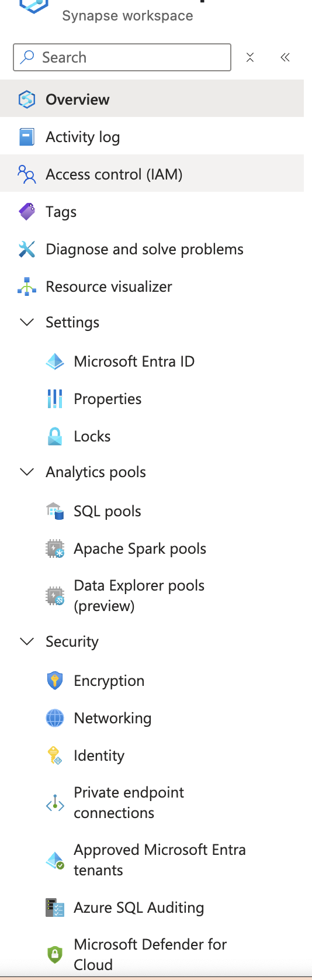Open Diagnose and solve problems wrench icon
This screenshot has width=312, height=980.
(x=27, y=249)
